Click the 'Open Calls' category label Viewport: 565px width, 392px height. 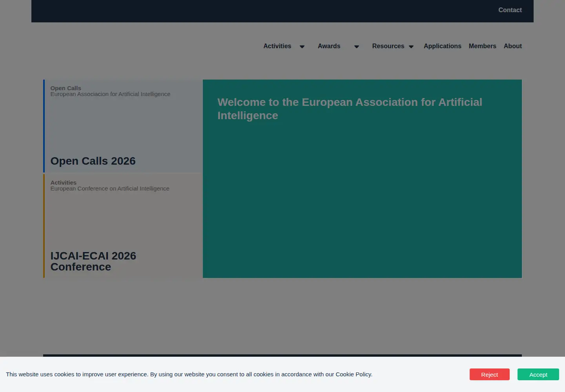point(66,88)
